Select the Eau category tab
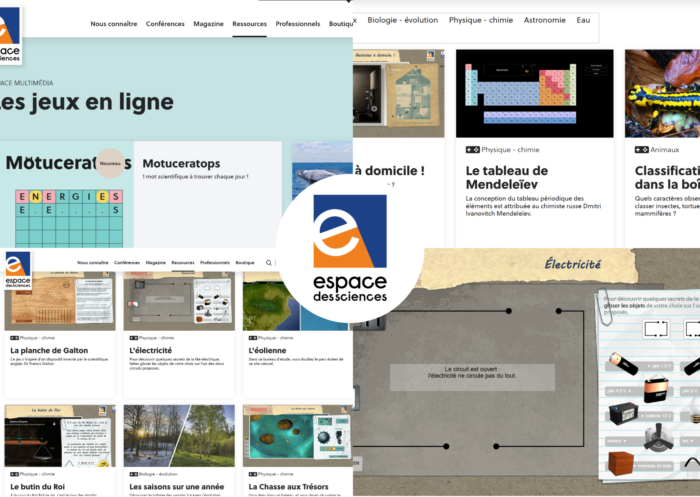The image size is (700, 497). point(583,20)
